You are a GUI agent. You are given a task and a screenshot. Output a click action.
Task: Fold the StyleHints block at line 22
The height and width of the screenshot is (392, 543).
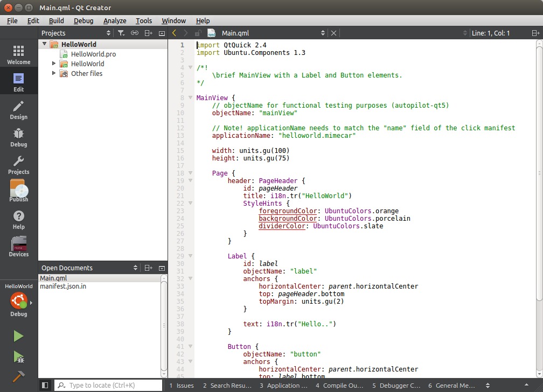[190, 203]
